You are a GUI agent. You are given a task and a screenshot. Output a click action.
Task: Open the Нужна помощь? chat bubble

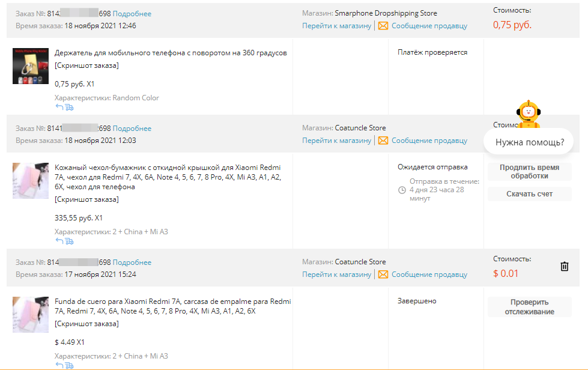coord(529,142)
